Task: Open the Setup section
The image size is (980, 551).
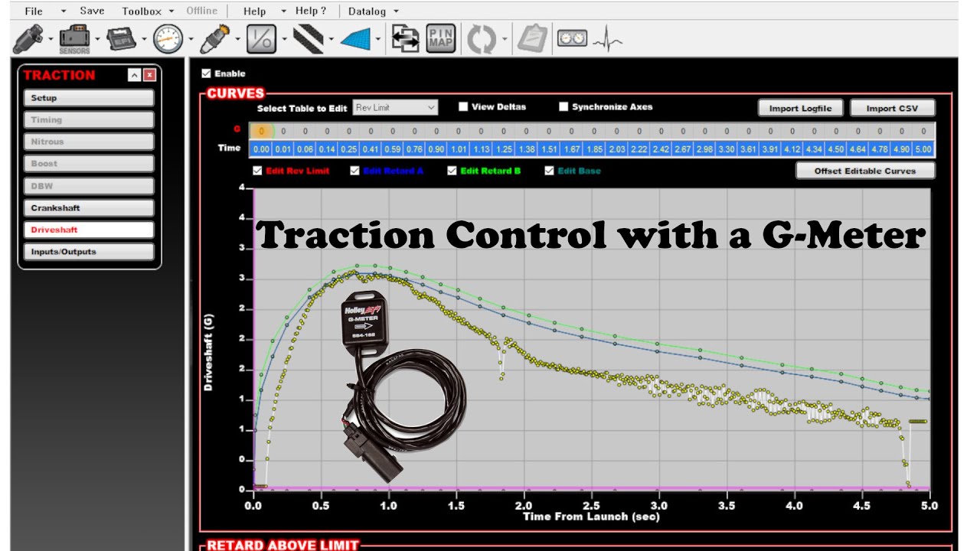Action: (89, 98)
